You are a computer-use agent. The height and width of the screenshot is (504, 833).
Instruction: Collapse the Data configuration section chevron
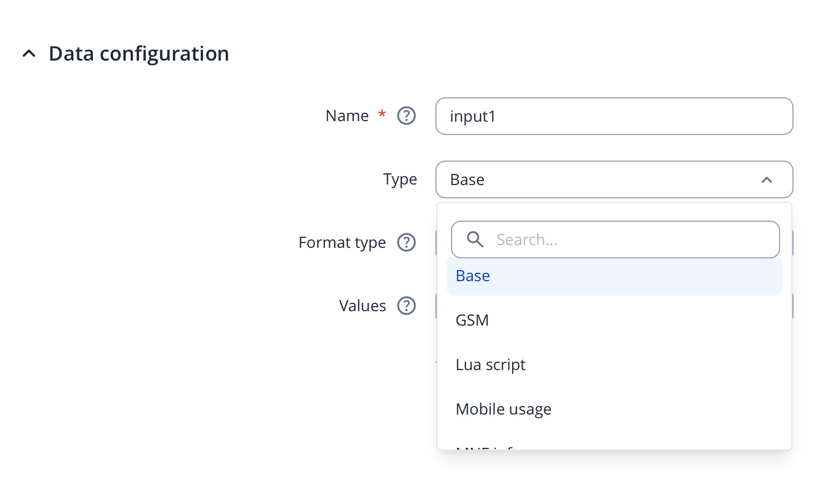click(x=29, y=54)
